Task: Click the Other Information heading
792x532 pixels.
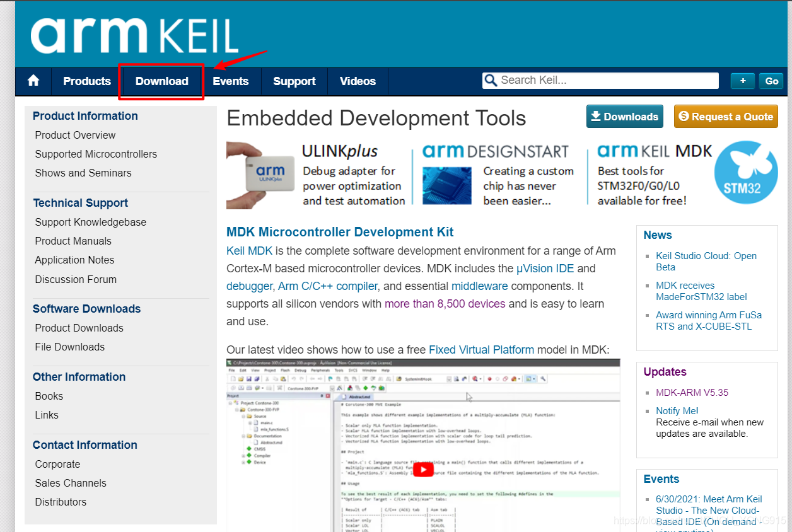Action: pos(79,377)
